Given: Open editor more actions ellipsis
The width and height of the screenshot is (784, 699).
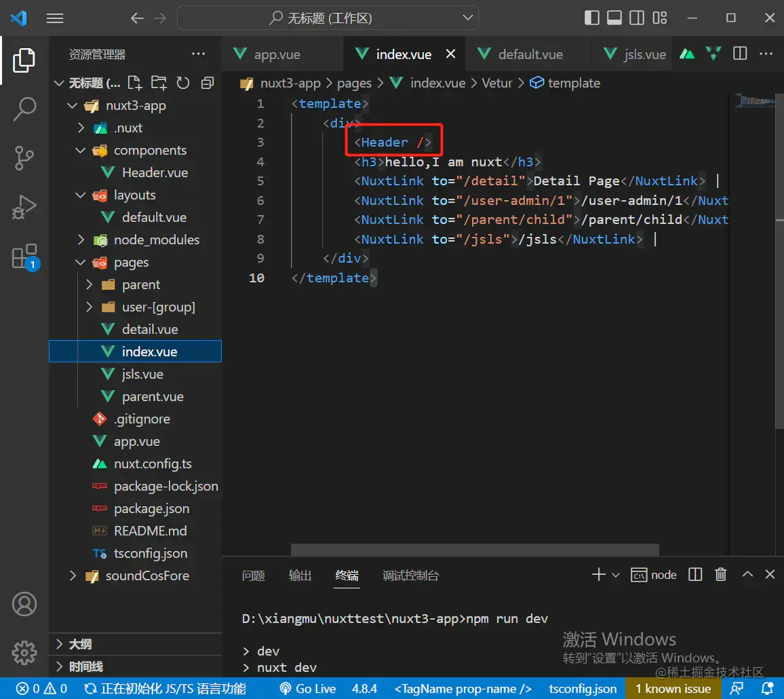Looking at the screenshot, I should coord(766,54).
